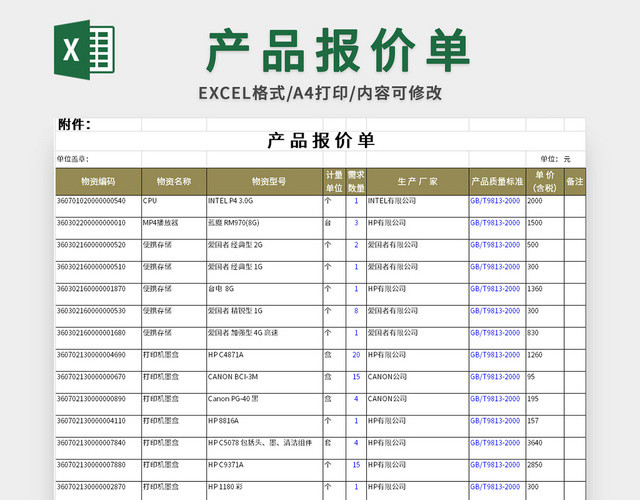The width and height of the screenshot is (640, 500).
Task: Open the GB/T9813-2000 link in HP C4871A row
Action: click(x=495, y=355)
